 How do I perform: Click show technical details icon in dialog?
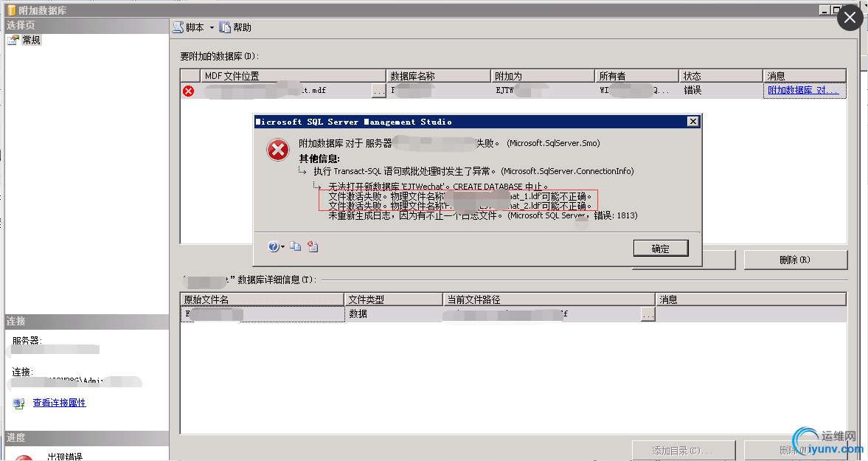pyautogui.click(x=313, y=247)
